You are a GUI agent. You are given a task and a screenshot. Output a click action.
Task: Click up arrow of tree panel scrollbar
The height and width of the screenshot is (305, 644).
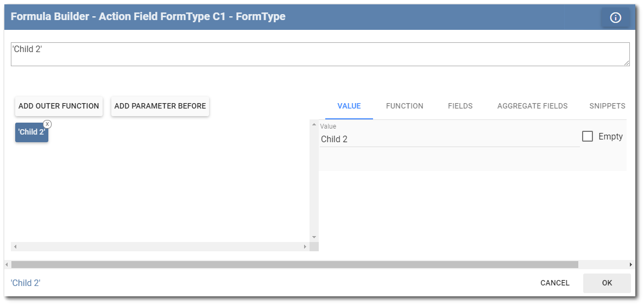(x=314, y=124)
